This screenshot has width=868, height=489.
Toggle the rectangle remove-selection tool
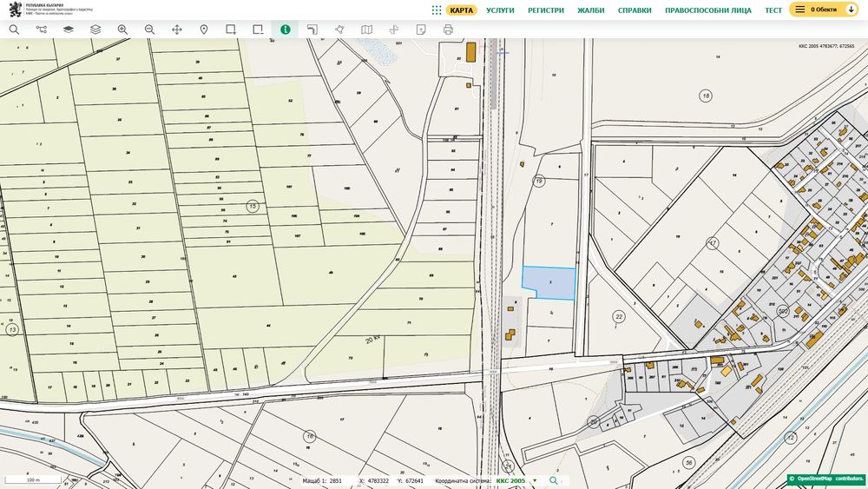pyautogui.click(x=258, y=30)
